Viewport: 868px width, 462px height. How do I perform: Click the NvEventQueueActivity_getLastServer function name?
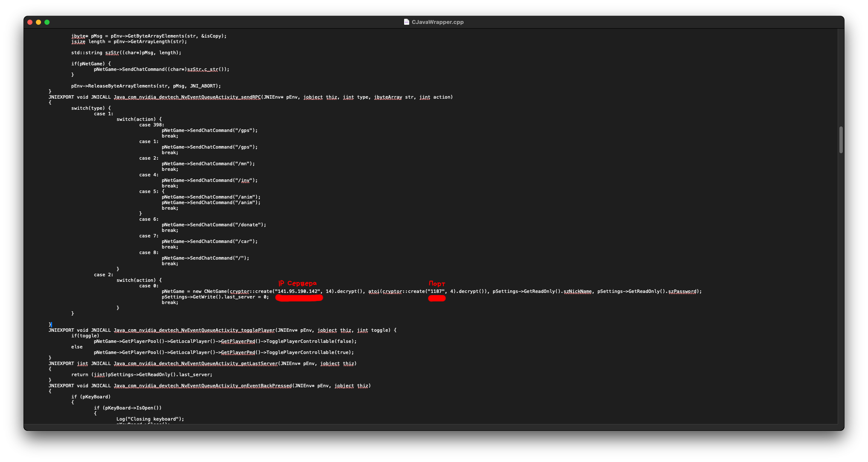click(x=196, y=363)
